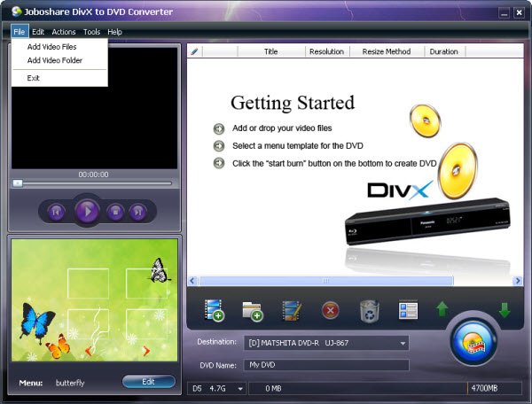Click the Resize Method column header
Screen dimensions: 532x404
[387, 51]
